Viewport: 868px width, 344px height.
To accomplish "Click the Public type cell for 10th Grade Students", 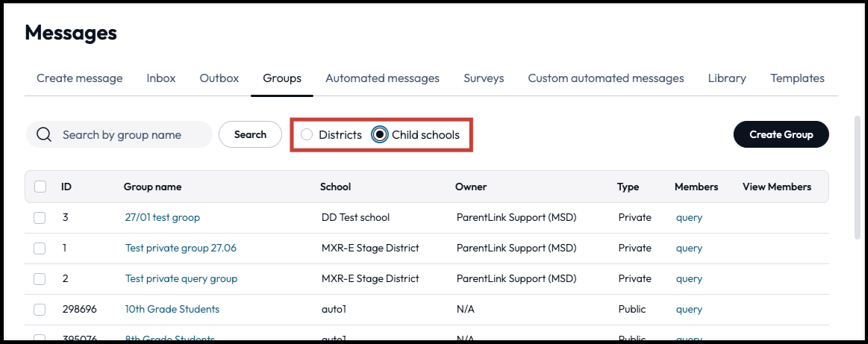I will [x=631, y=309].
